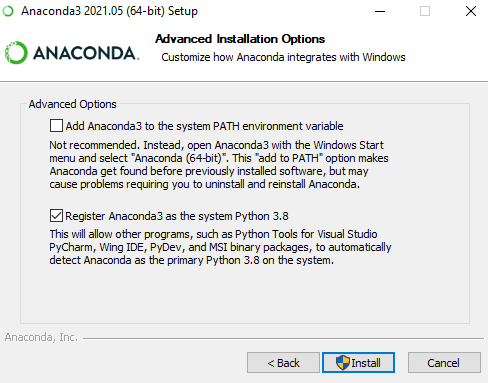Click the UAC shield icon on Install
This screenshot has width=488, height=383.
(x=343, y=363)
